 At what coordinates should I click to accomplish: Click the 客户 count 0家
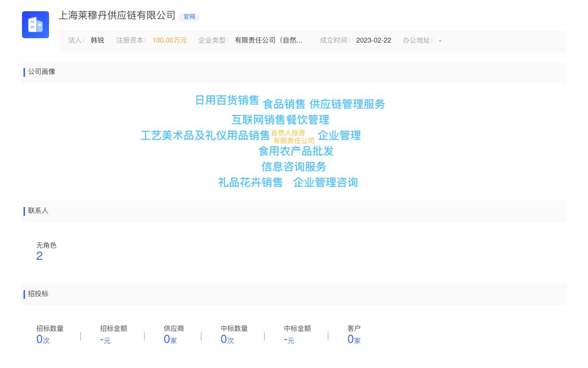[354, 340]
